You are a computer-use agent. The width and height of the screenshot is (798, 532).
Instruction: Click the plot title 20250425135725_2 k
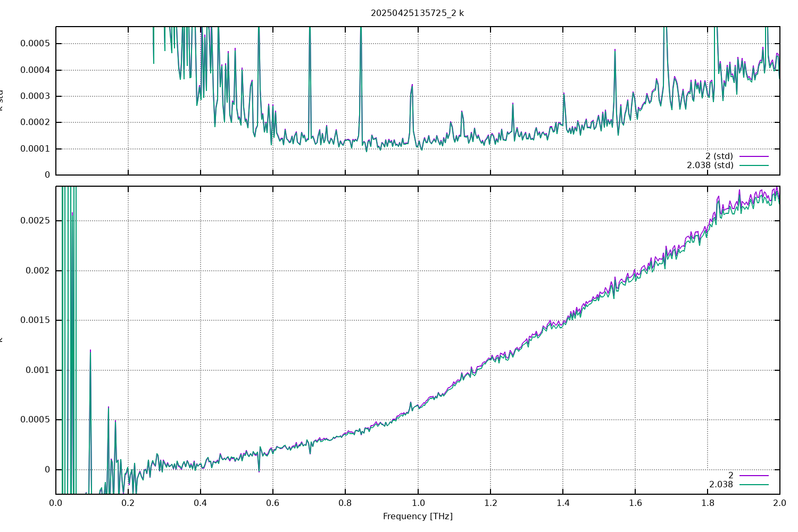(417, 13)
